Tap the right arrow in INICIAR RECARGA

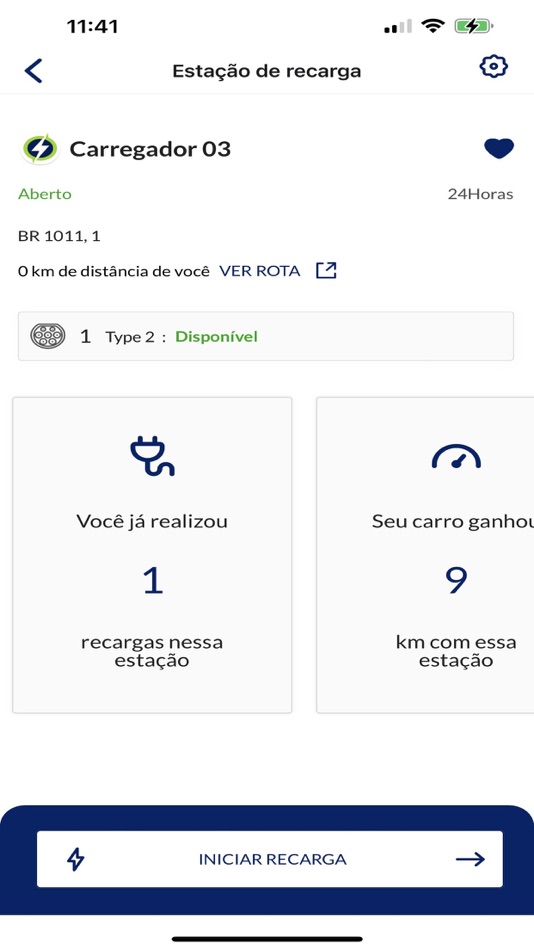point(470,859)
